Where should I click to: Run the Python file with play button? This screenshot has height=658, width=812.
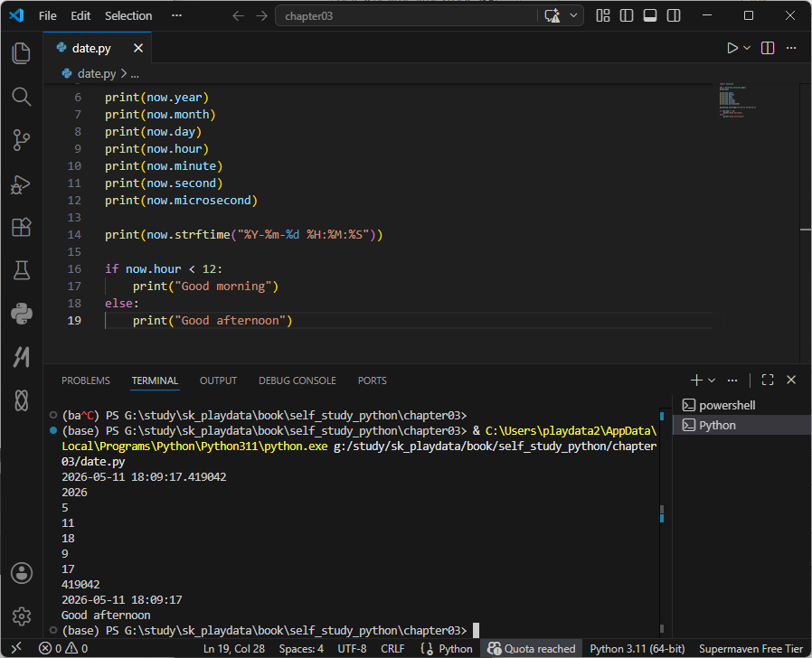coord(732,48)
